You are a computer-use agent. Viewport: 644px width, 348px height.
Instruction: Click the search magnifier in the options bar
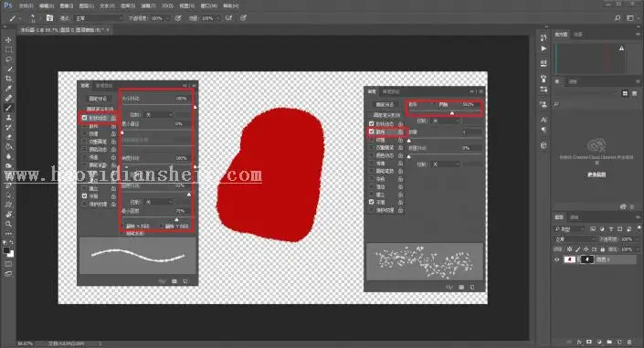tap(618, 18)
